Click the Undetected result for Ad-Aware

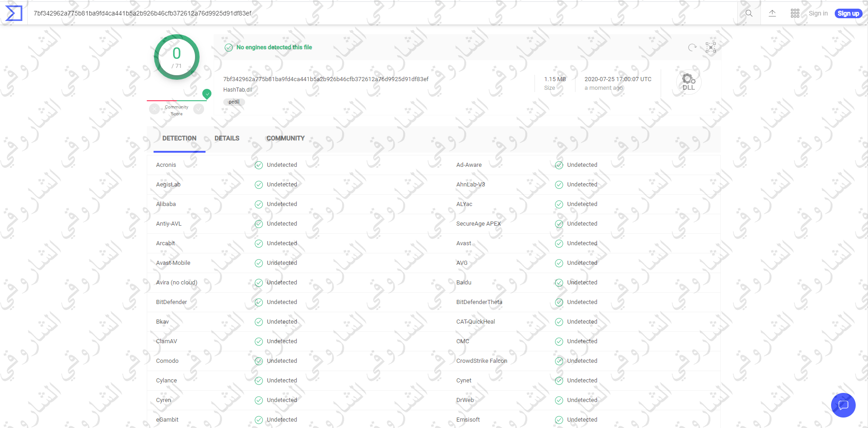coord(582,165)
